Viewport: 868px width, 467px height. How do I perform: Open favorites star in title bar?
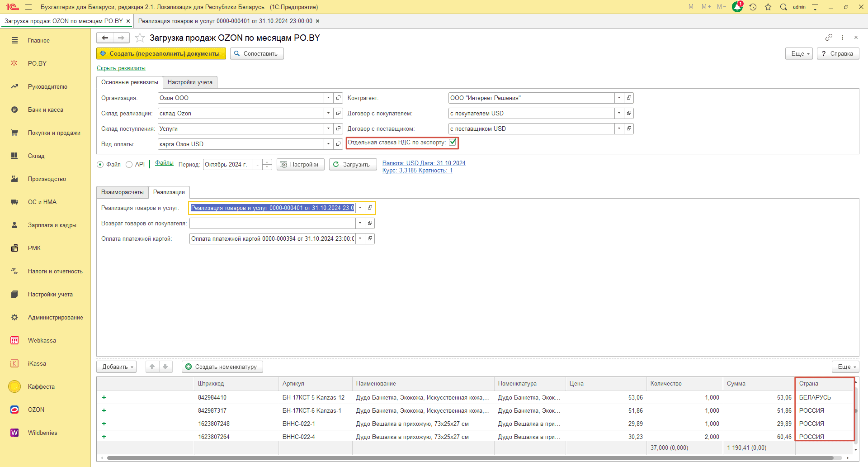768,7
